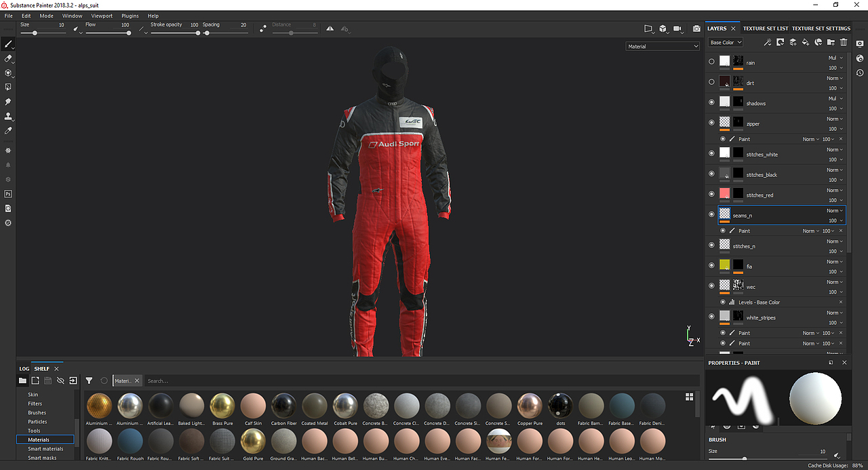Open shadows layer Mul blend dropdown
Viewport: 868px width, 470px height.
click(x=835, y=98)
